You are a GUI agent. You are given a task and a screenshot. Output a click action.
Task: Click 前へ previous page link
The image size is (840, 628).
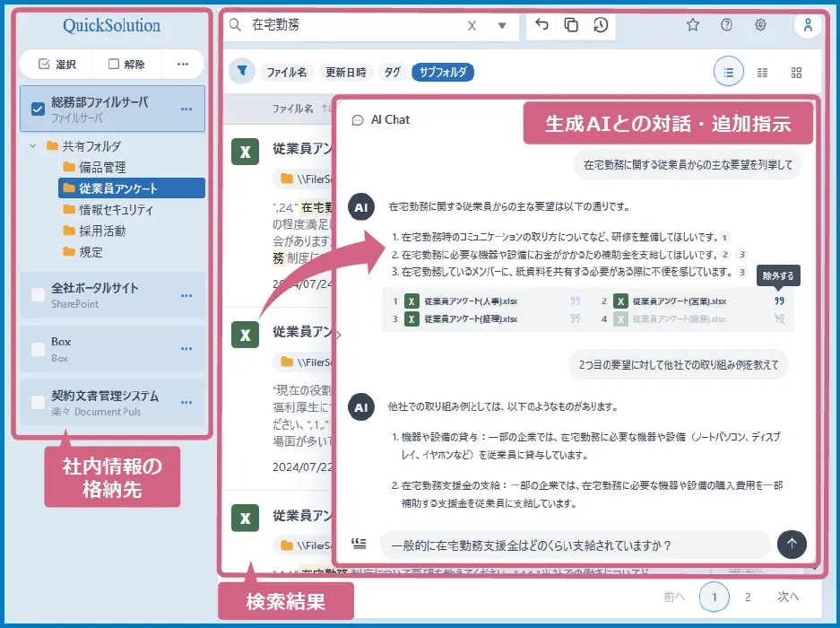[673, 597]
